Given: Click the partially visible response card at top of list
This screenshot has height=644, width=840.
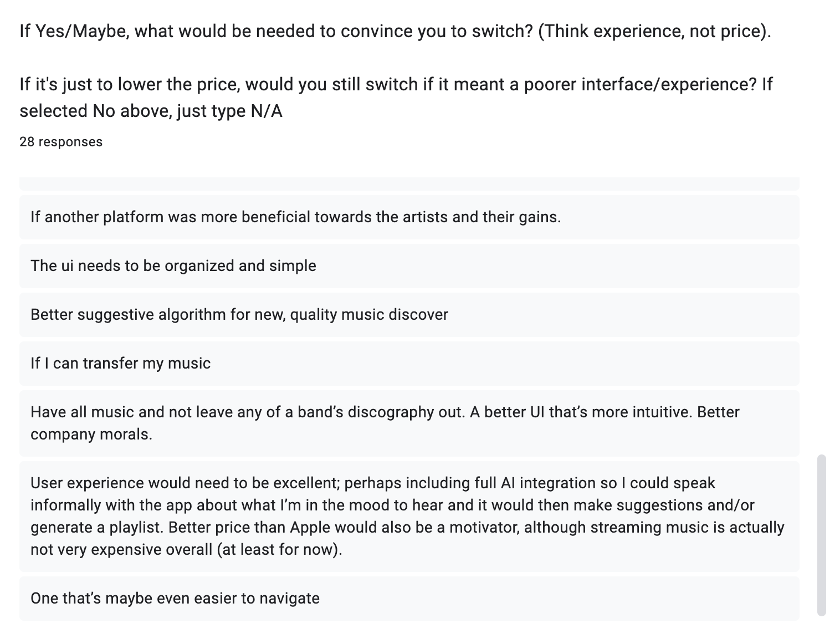Looking at the screenshot, I should click(409, 183).
